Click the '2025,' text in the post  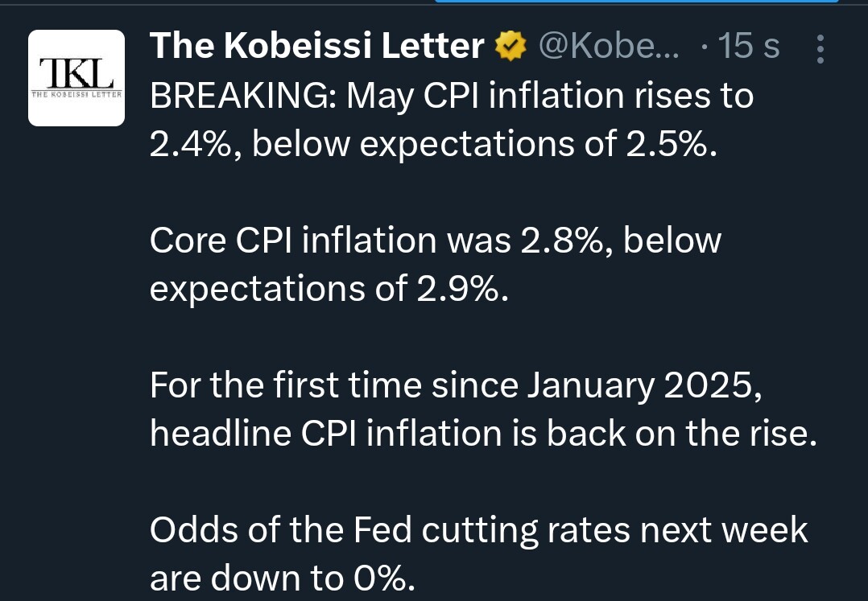coord(713,385)
